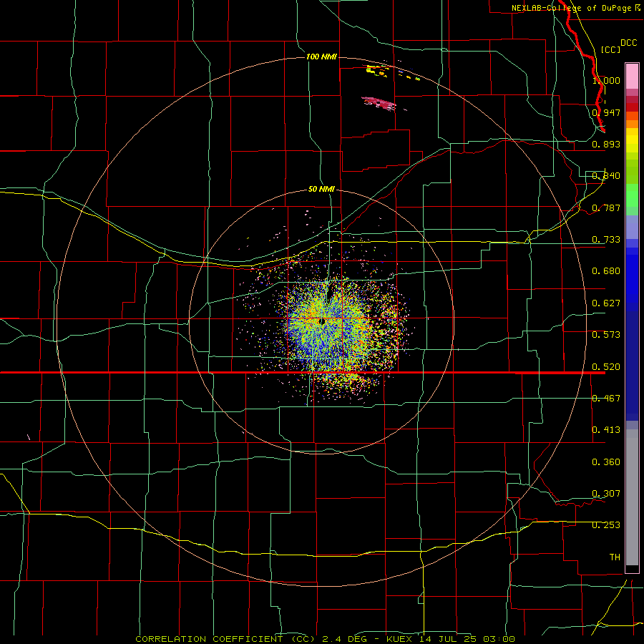The height and width of the screenshot is (644, 644).
Task: Click the 0.253 value on the legend
Action: [x=606, y=525]
